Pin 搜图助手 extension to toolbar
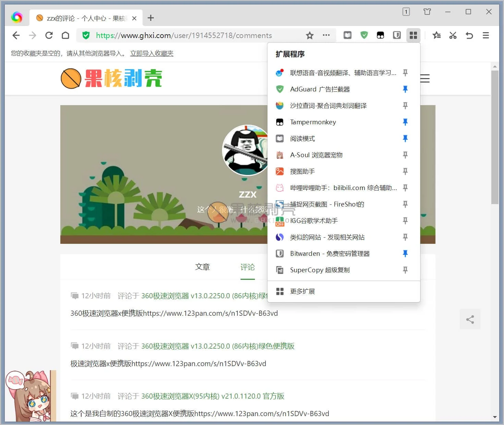 pos(405,171)
